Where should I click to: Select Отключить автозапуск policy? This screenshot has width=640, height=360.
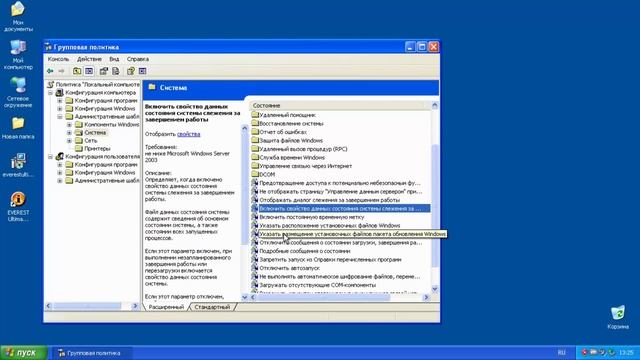(x=286, y=268)
